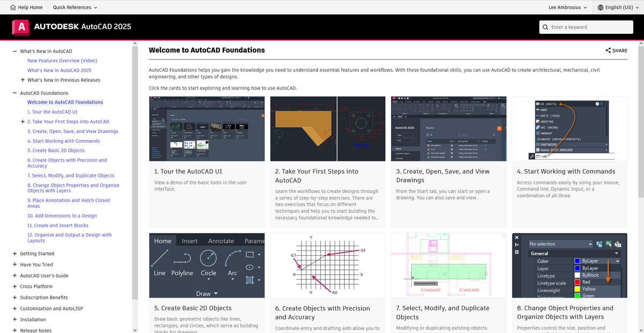Click the Enter a keyword search field
Viewport: 644px width, 333px height.
(587, 27)
